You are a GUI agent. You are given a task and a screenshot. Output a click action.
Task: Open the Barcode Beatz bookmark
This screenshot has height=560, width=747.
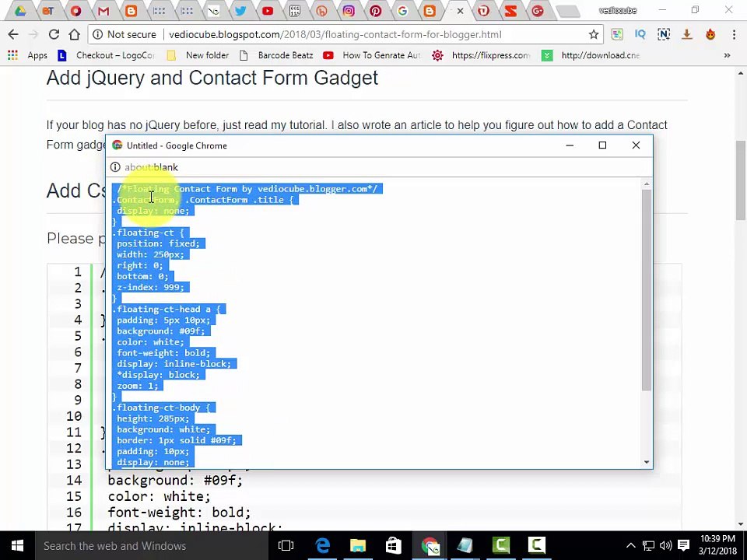pyautogui.click(x=276, y=55)
